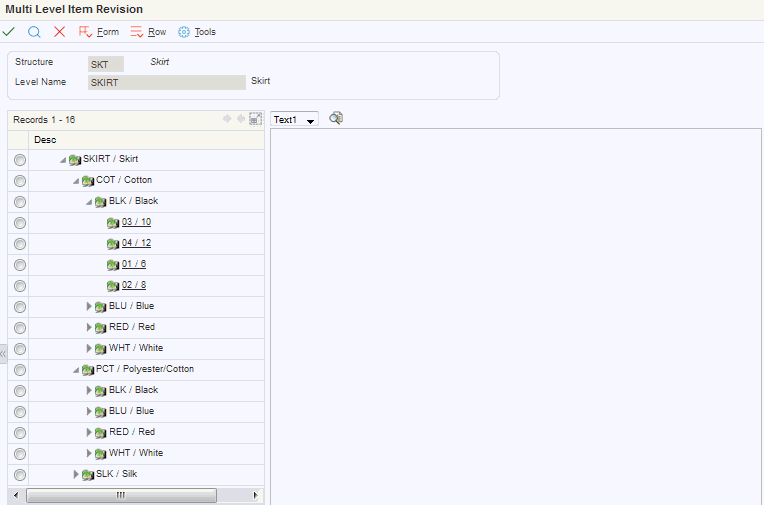Click the SLK / Silk folder icon
Viewport: 764px width, 505px height.
point(88,475)
